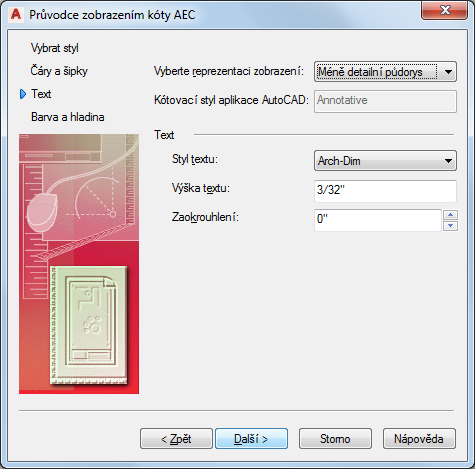Click the wizard illustration image
The width and height of the screenshot is (475, 469).
(79, 264)
